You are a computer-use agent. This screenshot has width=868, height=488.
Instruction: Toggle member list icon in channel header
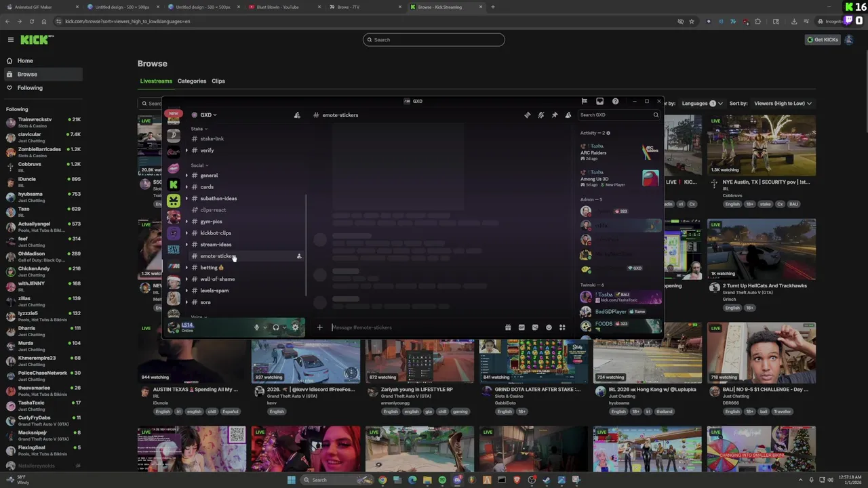(x=568, y=115)
